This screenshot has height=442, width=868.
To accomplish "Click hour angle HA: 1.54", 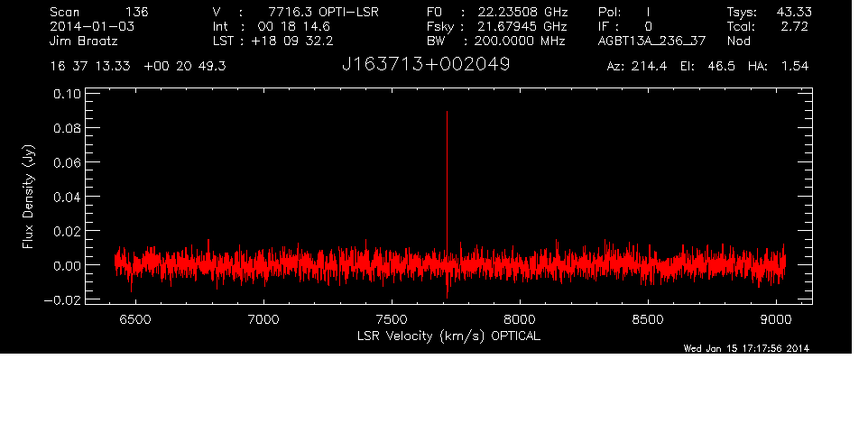I will (x=779, y=67).
